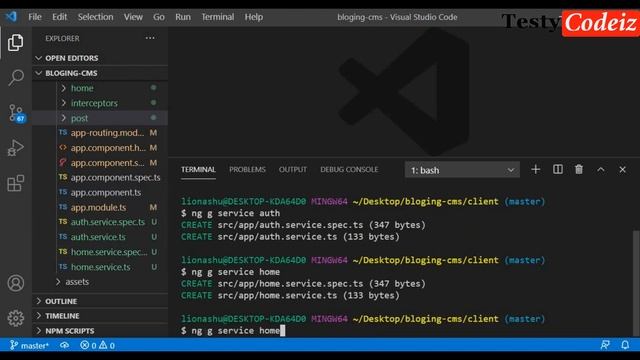
Task: Open the Accounts icon in activity bar
Action: click(16, 283)
